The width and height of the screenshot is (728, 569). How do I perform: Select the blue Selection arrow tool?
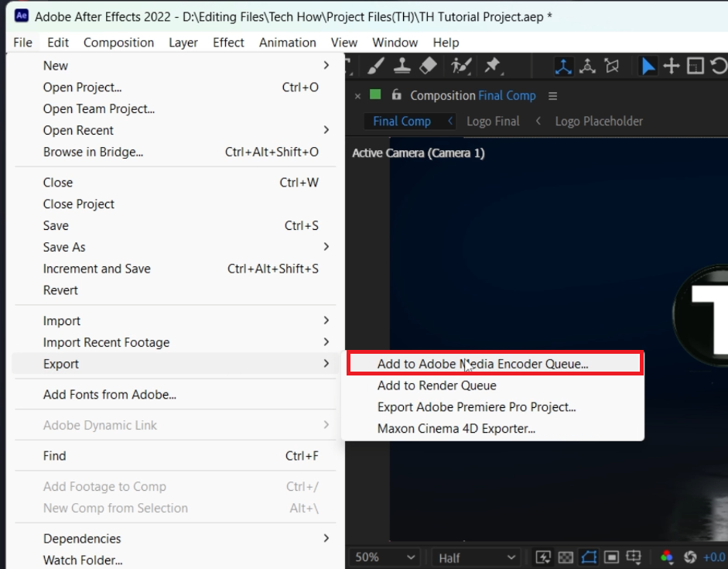(648, 67)
